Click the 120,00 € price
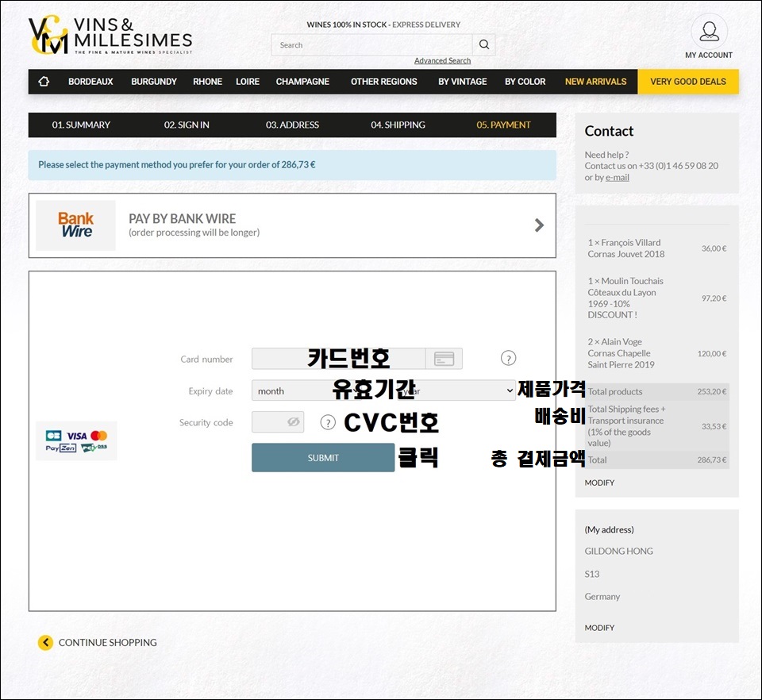This screenshot has height=700, width=762. [x=712, y=354]
